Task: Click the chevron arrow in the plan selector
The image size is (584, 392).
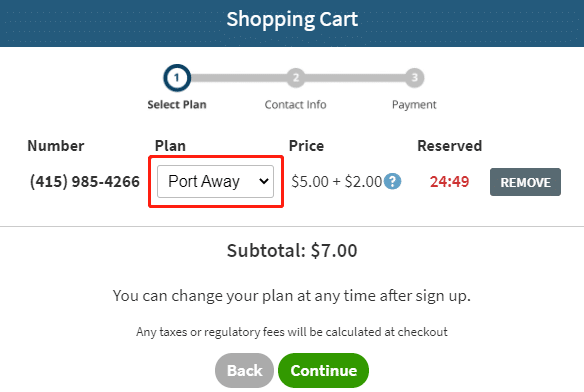Action: tap(264, 181)
